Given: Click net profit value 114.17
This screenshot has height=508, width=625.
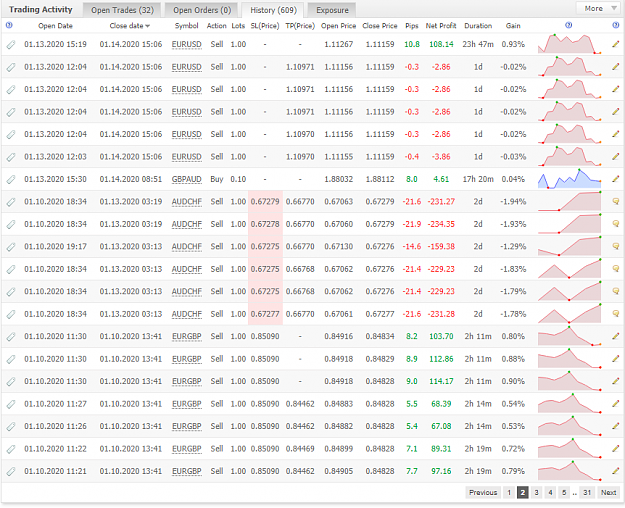Looking at the screenshot, I should pyautogui.click(x=441, y=381).
